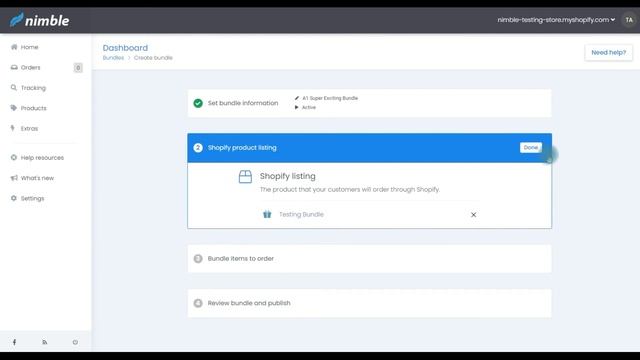
Task: Open the store selector dropdown
Action: coord(556,20)
